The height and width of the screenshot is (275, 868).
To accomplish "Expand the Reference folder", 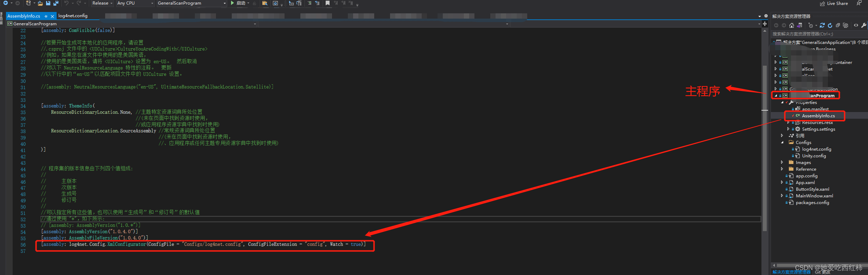I will (x=782, y=169).
